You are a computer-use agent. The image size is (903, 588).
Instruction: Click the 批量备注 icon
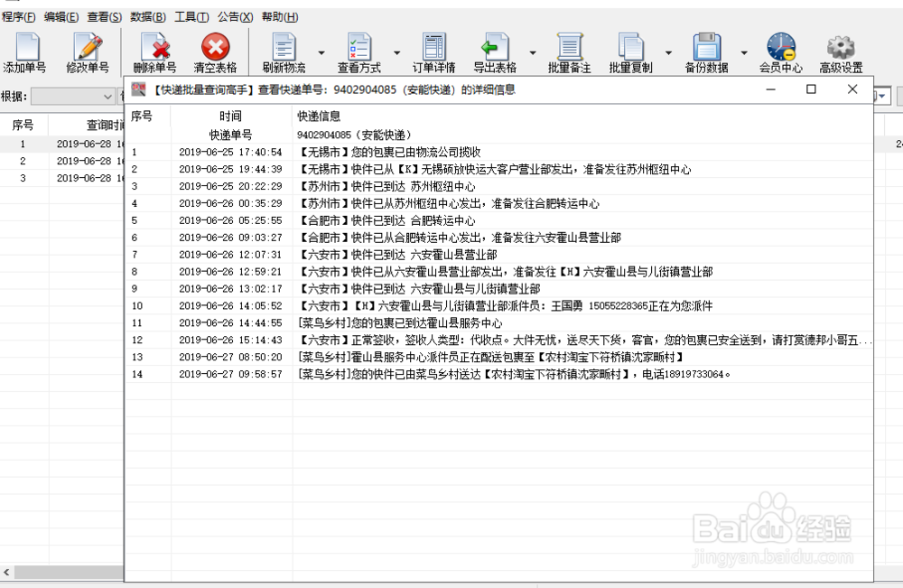pyautogui.click(x=570, y=47)
